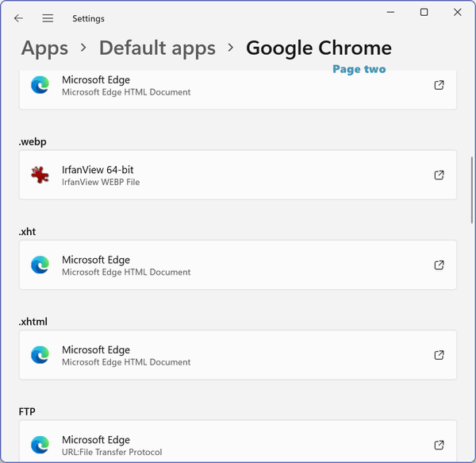This screenshot has height=463, width=476.
Task: Click the Edge icon in the topmost card
Action: [x=40, y=85]
